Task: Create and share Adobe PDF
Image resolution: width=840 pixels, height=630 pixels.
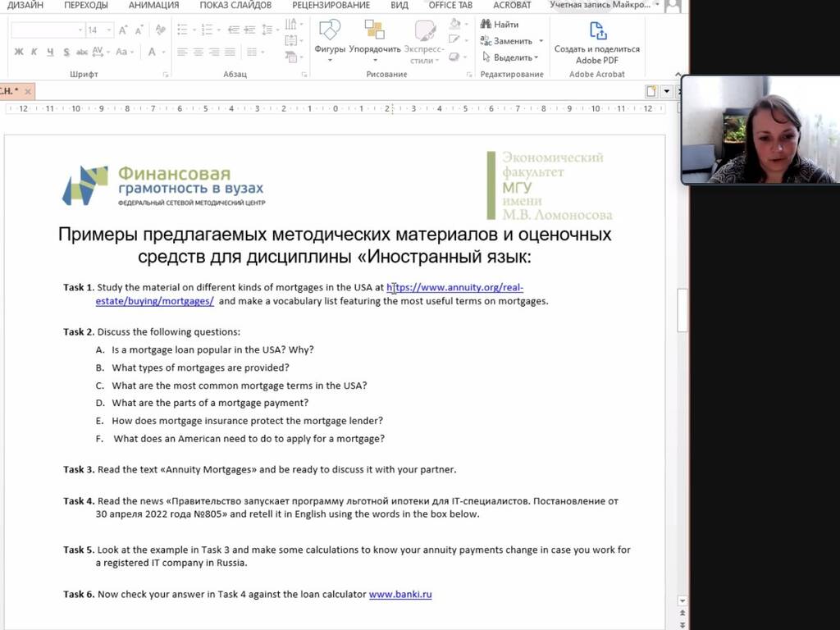Action: tap(597, 43)
